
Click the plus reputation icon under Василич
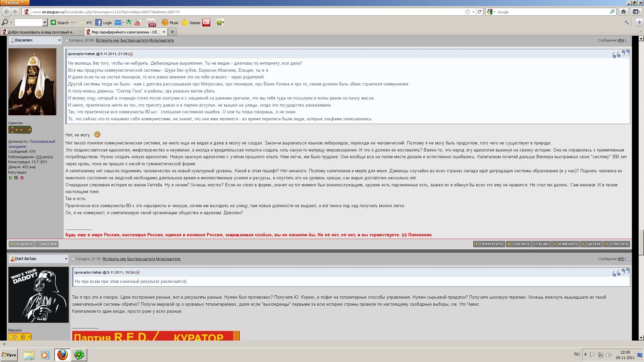click(22, 178)
